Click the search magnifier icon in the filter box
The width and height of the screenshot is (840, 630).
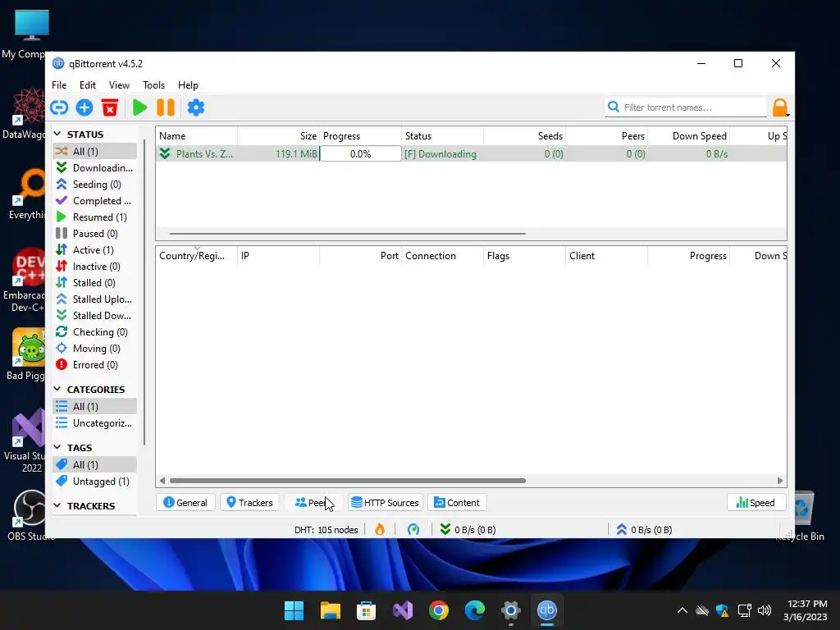[x=614, y=107]
